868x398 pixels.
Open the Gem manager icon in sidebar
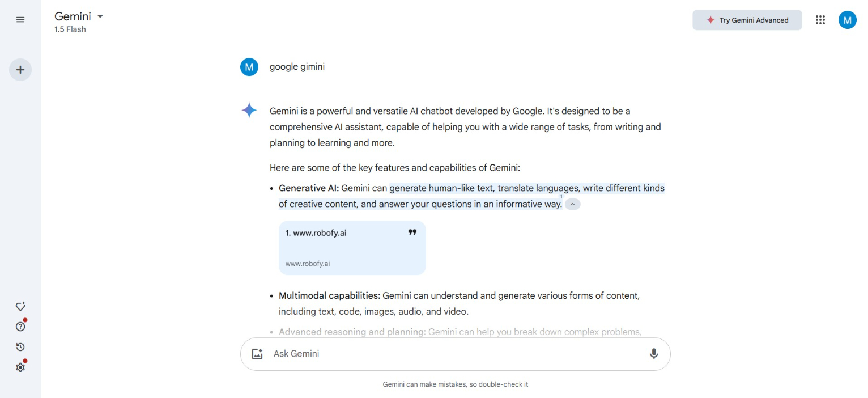pyautogui.click(x=20, y=307)
